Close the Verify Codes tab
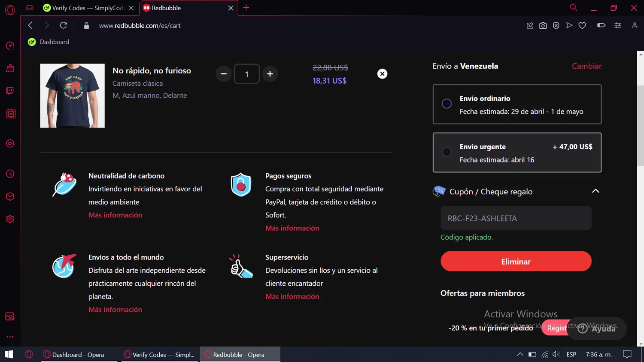Viewport: 644px width, 362px height. point(131,8)
